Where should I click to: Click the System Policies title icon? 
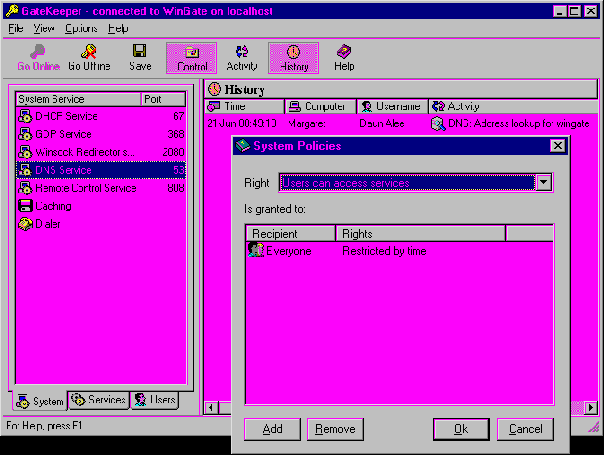click(243, 146)
